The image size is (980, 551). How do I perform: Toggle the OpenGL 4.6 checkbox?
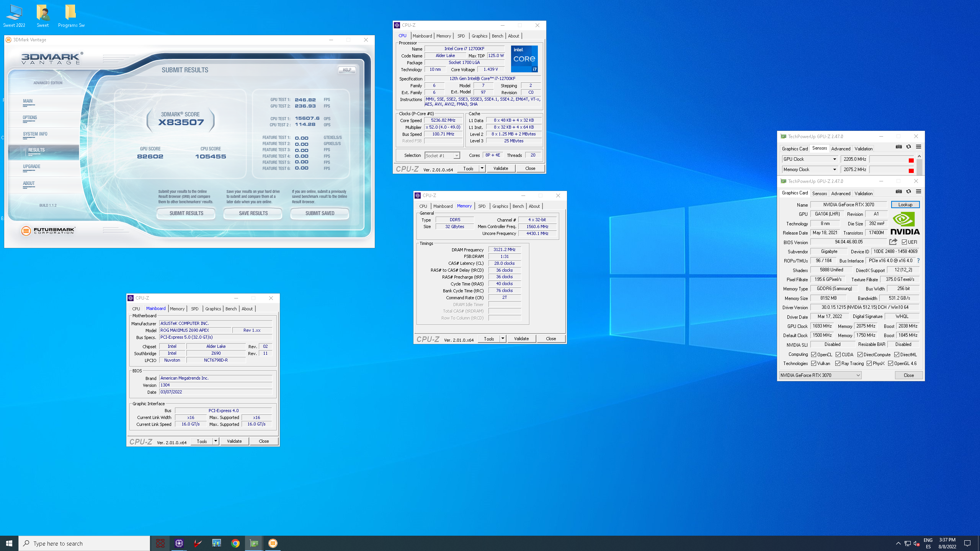pyautogui.click(x=891, y=364)
